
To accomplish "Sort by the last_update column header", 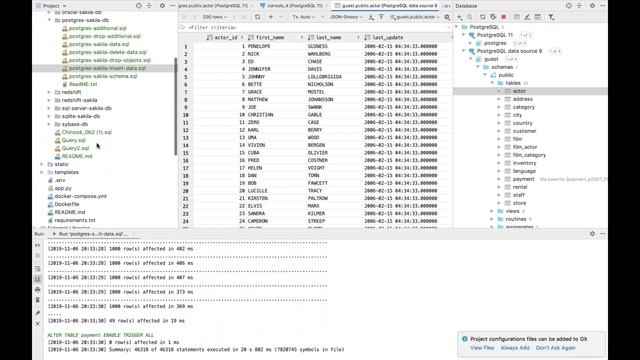I will [x=388, y=38].
